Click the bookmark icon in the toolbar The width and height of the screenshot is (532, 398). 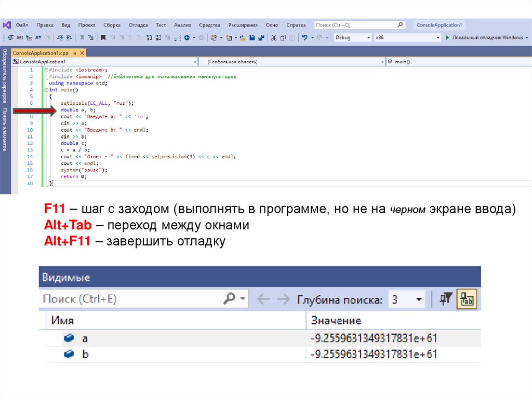click(103, 38)
